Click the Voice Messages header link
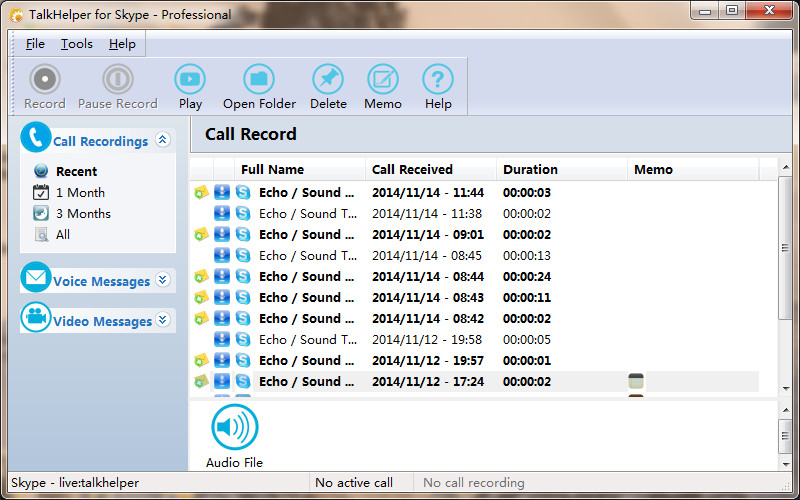800x500 pixels. 102,282
